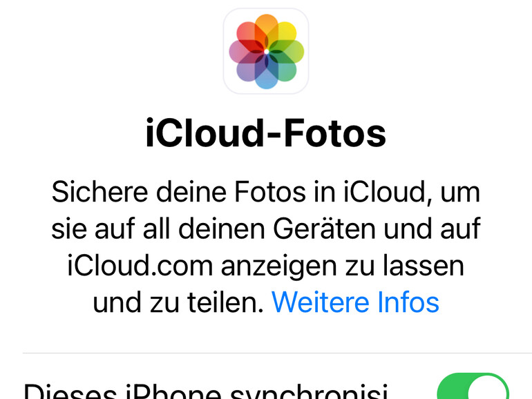Click the word Geräten in description
This screenshot has height=399, width=532.
(324, 228)
